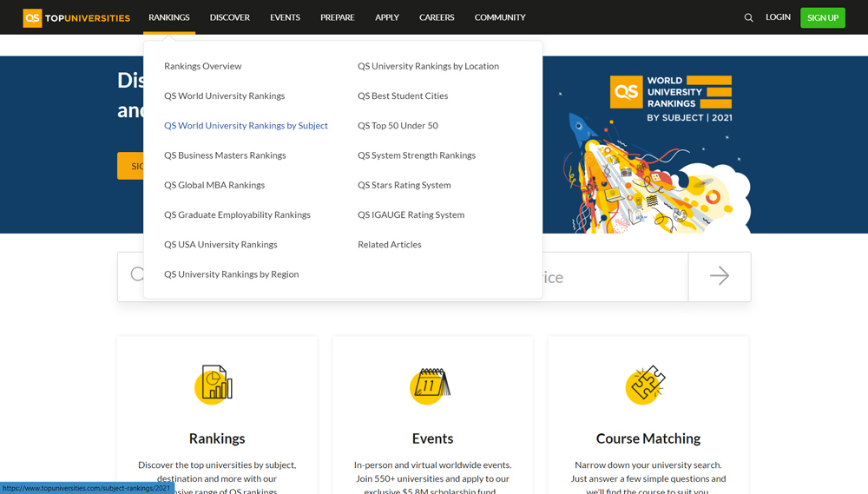Open QS University Rankings by Region
Viewport: 868px width, 494px height.
tap(232, 274)
